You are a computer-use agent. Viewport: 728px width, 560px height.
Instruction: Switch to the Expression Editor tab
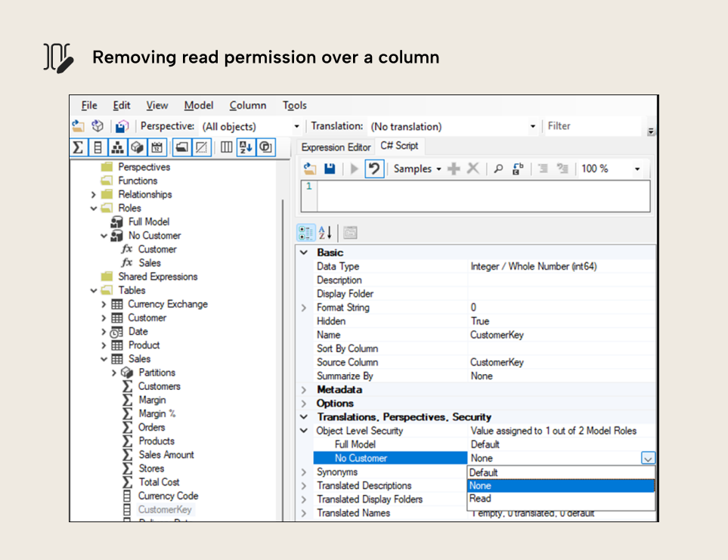[x=335, y=147]
